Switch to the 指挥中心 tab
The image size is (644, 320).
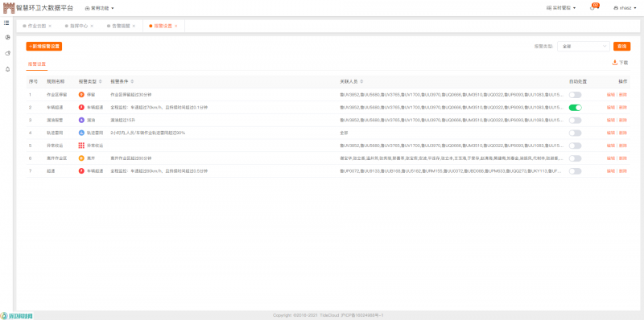(x=79, y=26)
